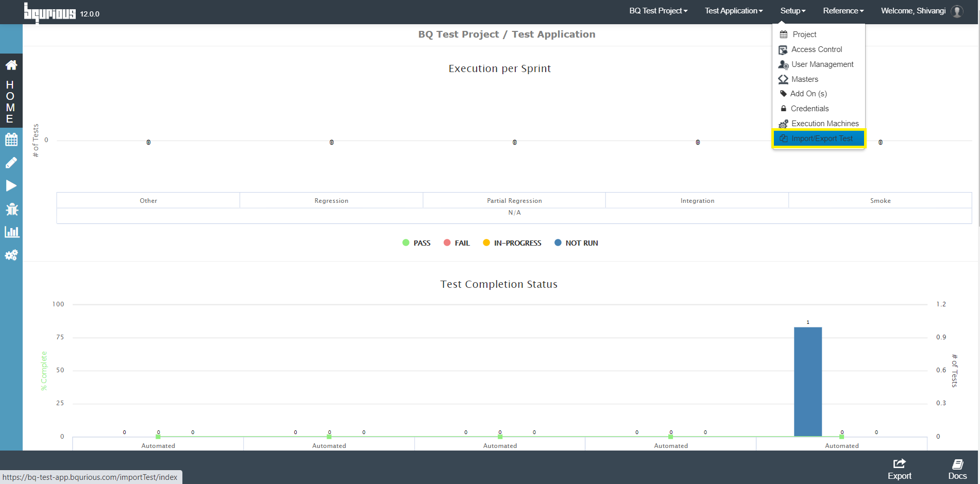Open the Home icon in sidebar

coord(11,65)
